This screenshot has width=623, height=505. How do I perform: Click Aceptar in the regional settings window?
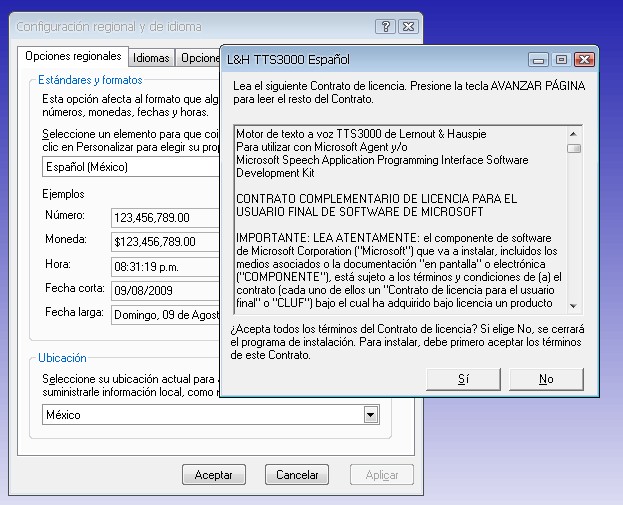coord(214,475)
